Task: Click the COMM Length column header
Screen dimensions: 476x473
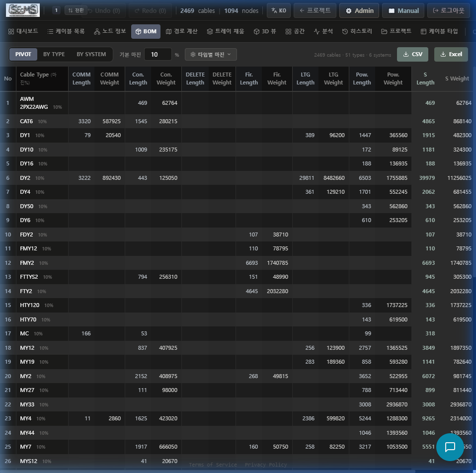Action: 81,79
